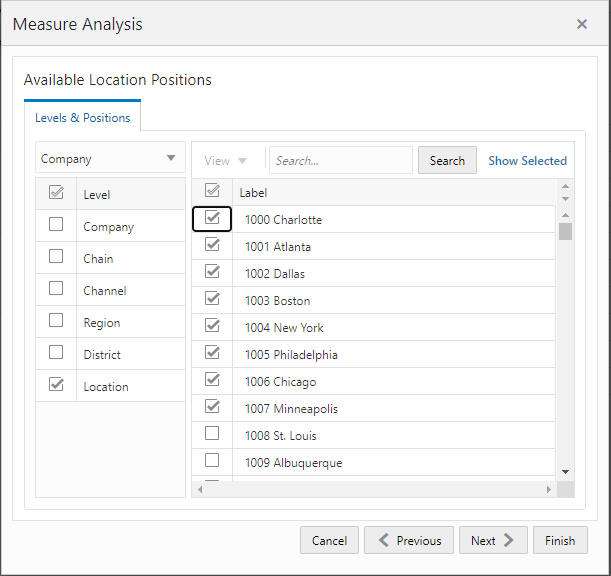This screenshot has height=576, width=611.
Task: Select the 1002 Dallas row label
Action: pyautogui.click(x=275, y=274)
